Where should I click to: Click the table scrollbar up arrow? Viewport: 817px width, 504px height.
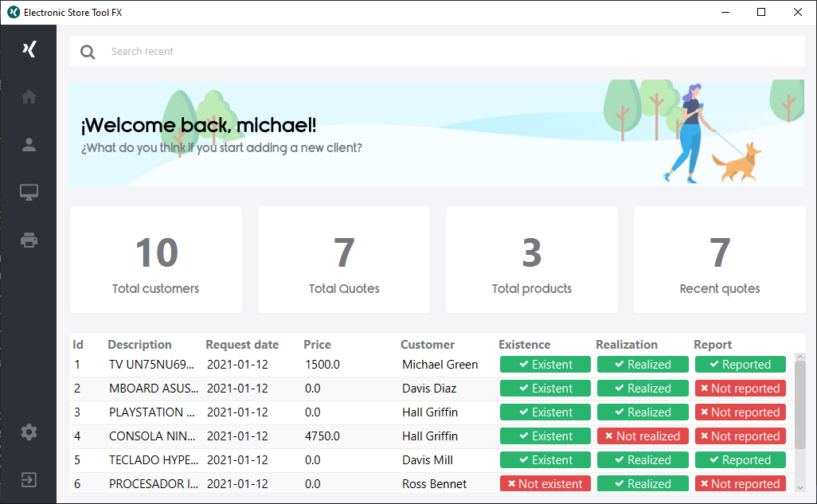800,357
